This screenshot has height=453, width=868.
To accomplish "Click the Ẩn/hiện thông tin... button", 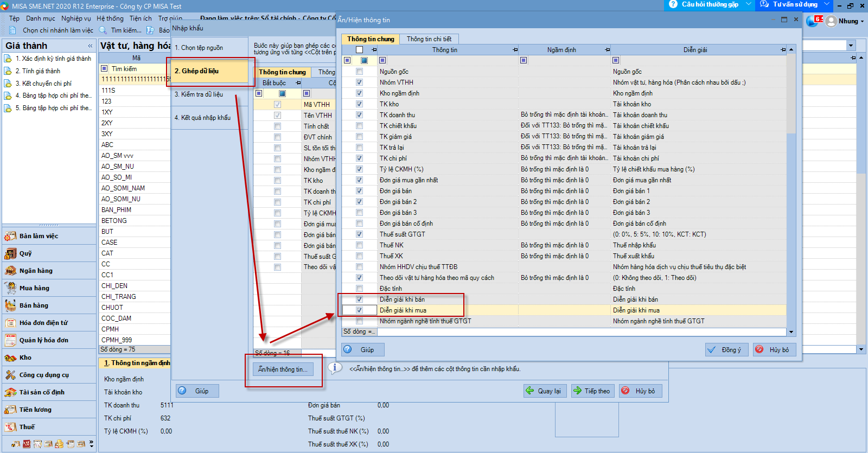I will (283, 369).
